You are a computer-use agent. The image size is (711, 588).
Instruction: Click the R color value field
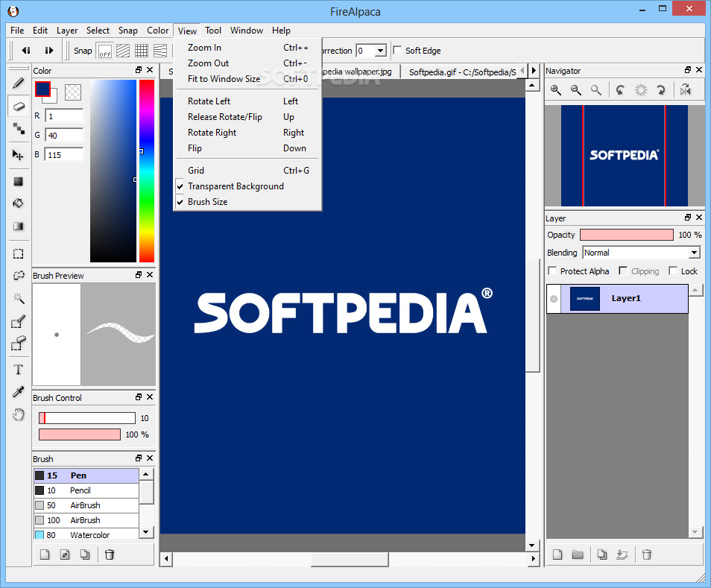point(64,116)
